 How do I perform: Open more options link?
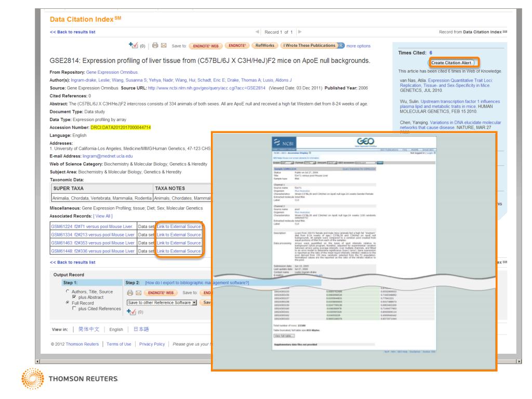(x=358, y=46)
